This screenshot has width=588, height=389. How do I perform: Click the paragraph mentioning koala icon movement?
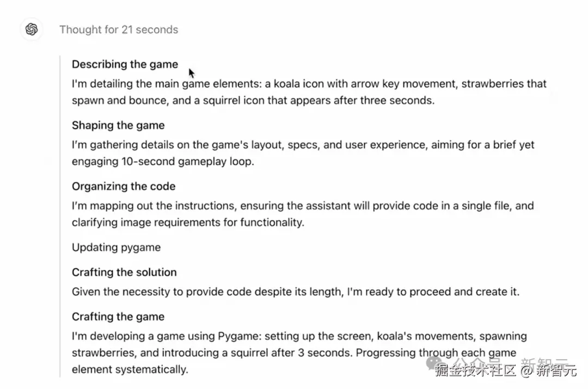309,92
